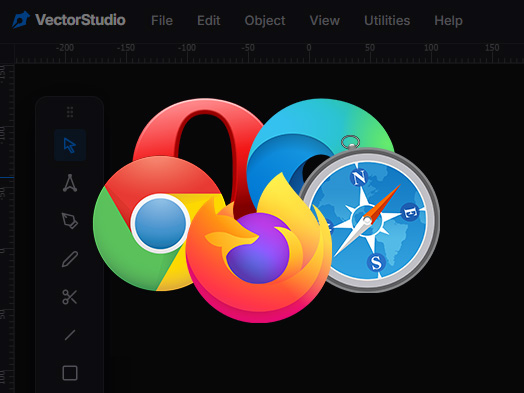
Task: Select the Node edit tool
Action: [70, 183]
